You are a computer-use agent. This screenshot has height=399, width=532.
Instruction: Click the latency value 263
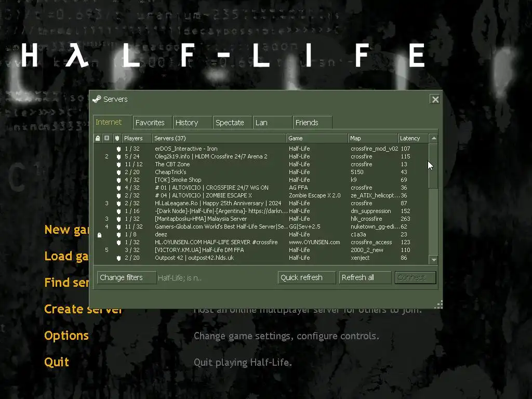pyautogui.click(x=405, y=219)
